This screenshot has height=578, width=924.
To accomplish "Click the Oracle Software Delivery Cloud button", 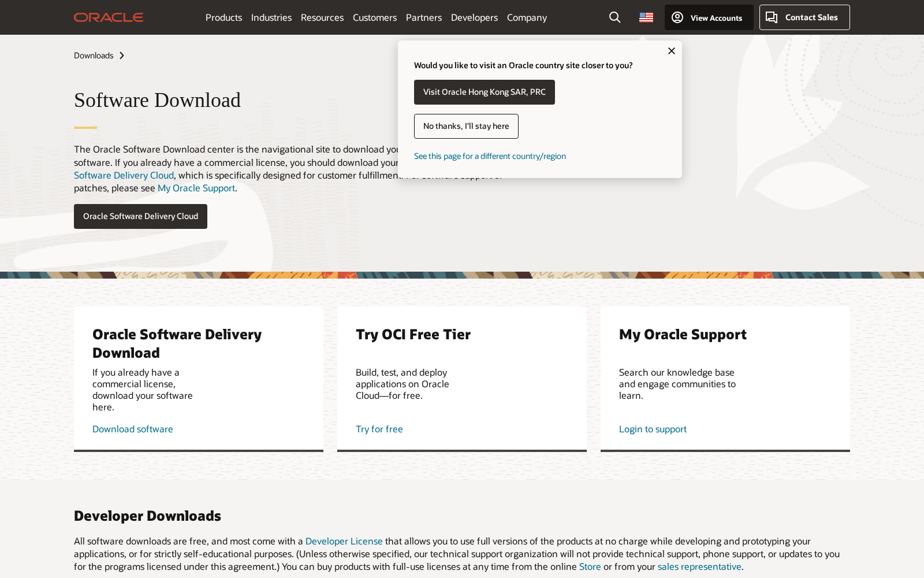I will click(x=140, y=216).
